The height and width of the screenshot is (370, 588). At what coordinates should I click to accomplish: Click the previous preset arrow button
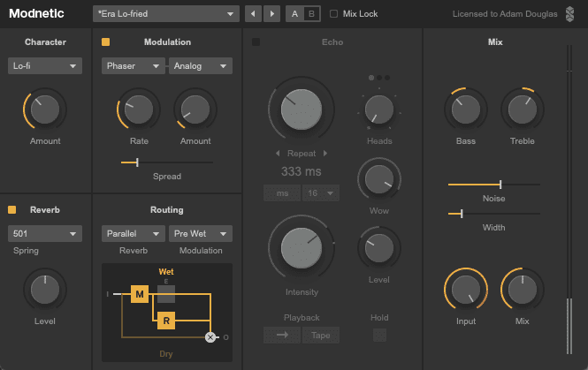pos(253,14)
